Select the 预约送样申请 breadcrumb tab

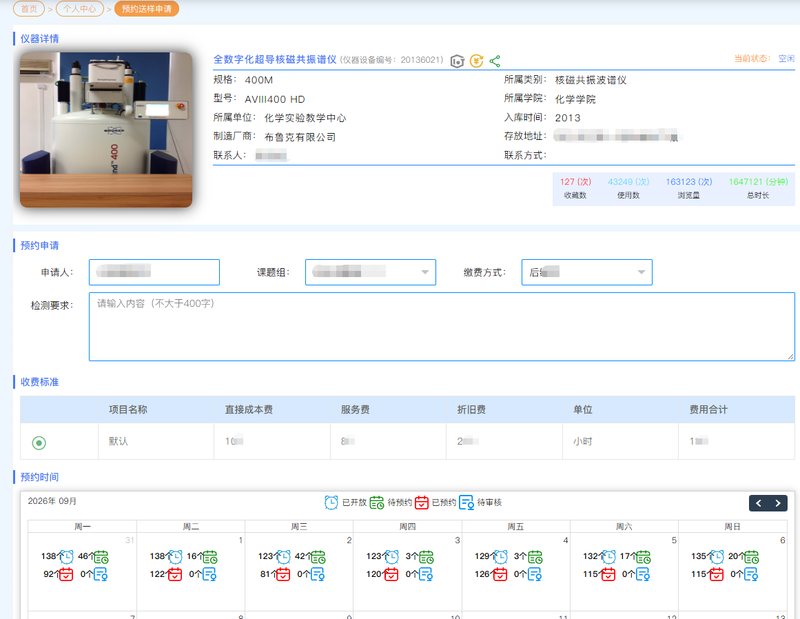coord(146,9)
